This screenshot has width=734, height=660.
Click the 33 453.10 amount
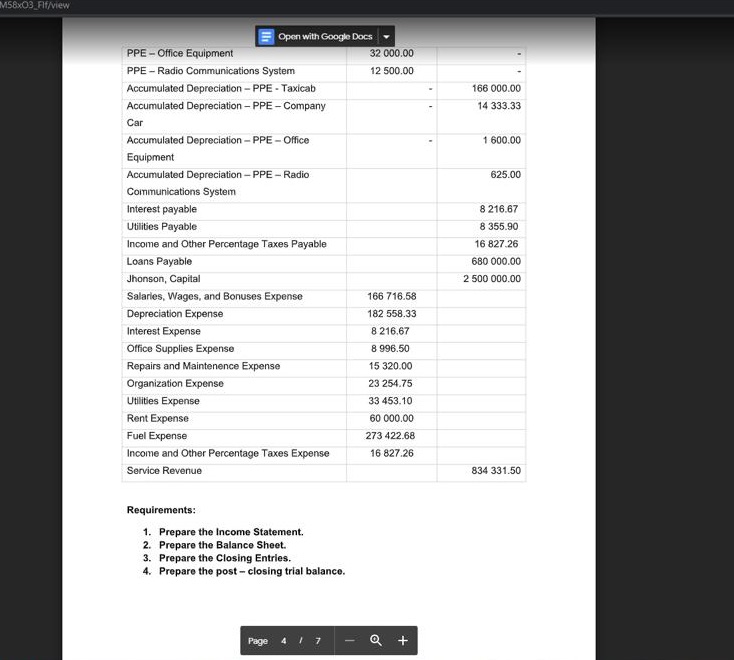(x=390, y=401)
